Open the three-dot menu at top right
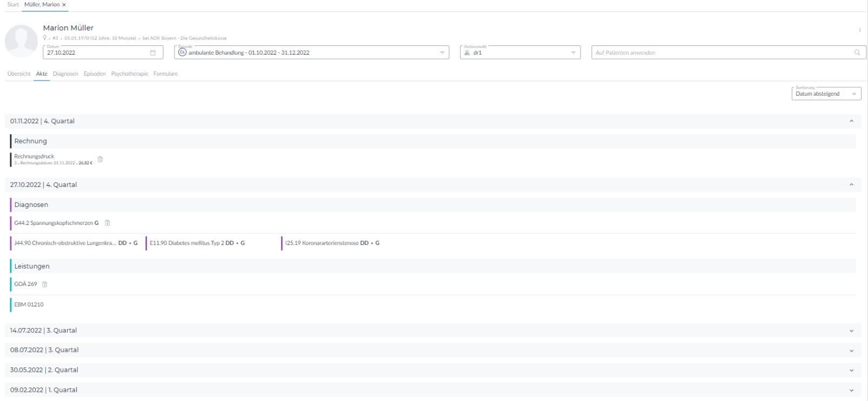This screenshot has width=868, height=401. 859,30
